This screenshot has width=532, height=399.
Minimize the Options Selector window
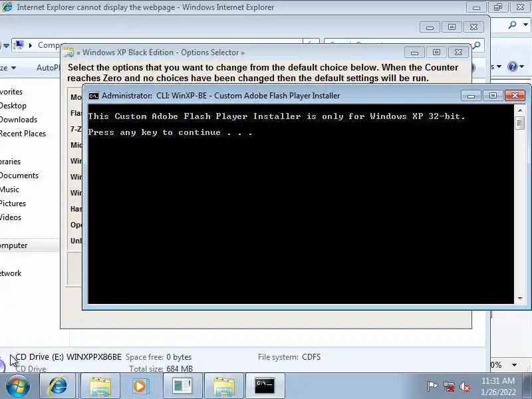coord(414,53)
